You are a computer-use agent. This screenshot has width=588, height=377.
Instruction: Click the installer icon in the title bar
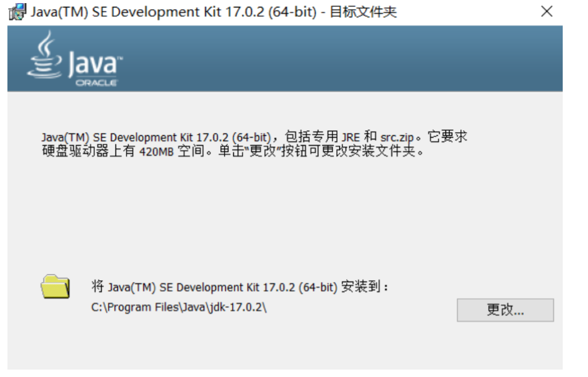17,12
